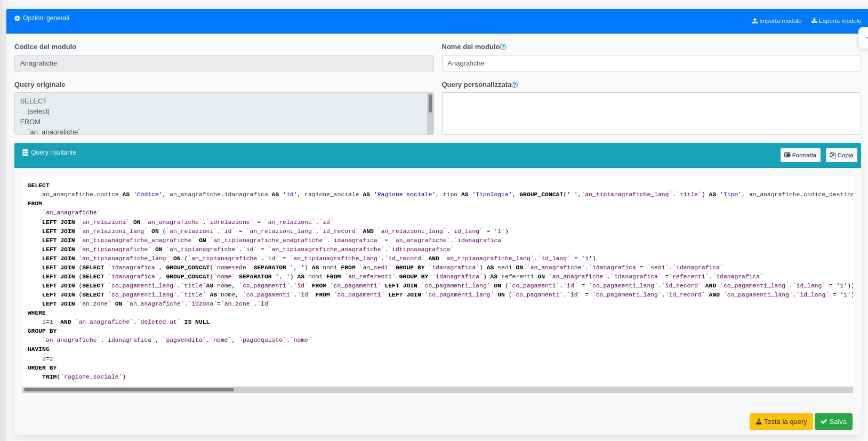Click help icon next to Nome del modulo
Screen dimensions: 868x441
503,47
